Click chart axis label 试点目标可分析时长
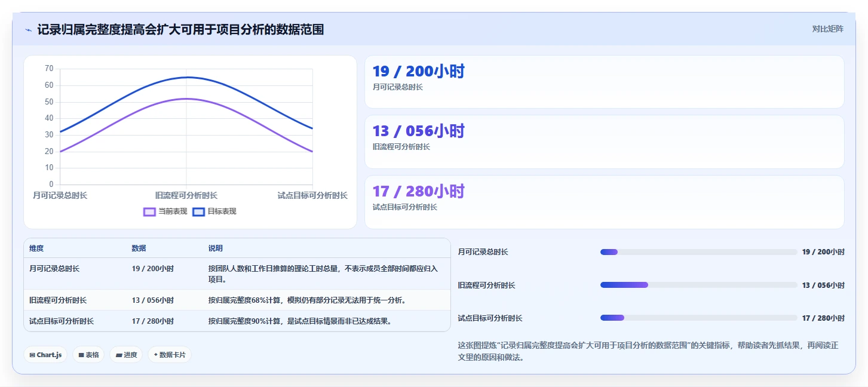 pos(312,195)
